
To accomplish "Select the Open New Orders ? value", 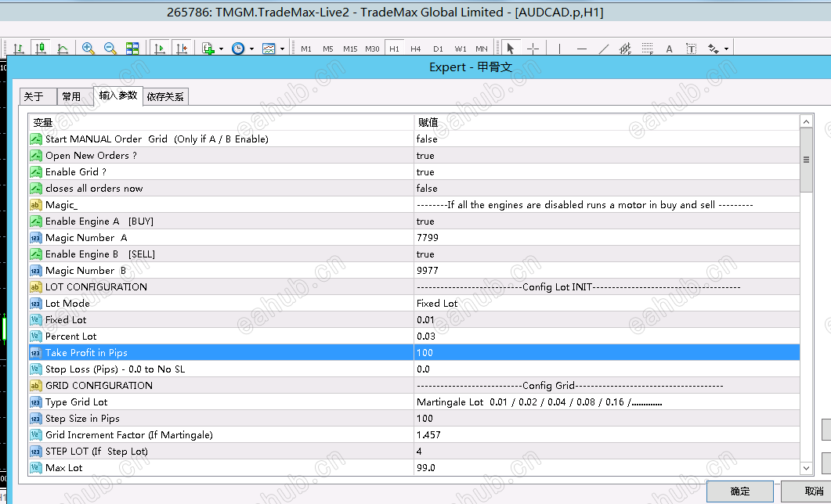I will pyautogui.click(x=607, y=155).
